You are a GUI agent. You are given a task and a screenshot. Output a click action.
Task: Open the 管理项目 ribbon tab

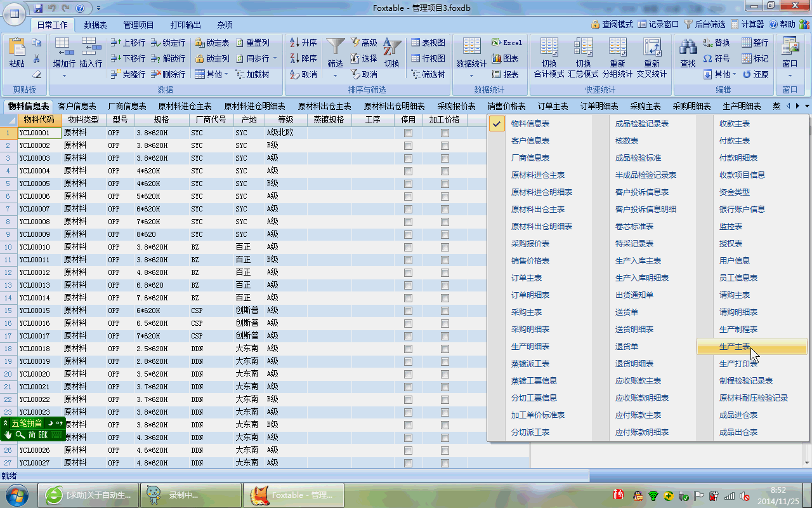pos(138,25)
